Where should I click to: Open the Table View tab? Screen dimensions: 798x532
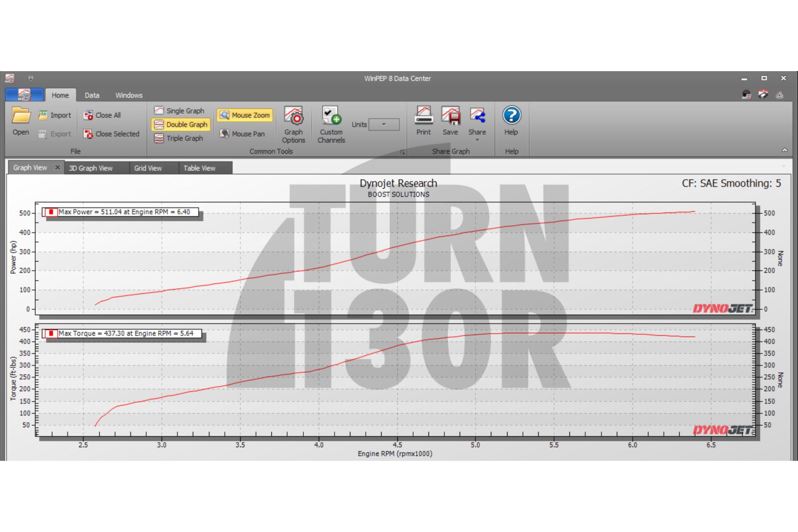[199, 168]
